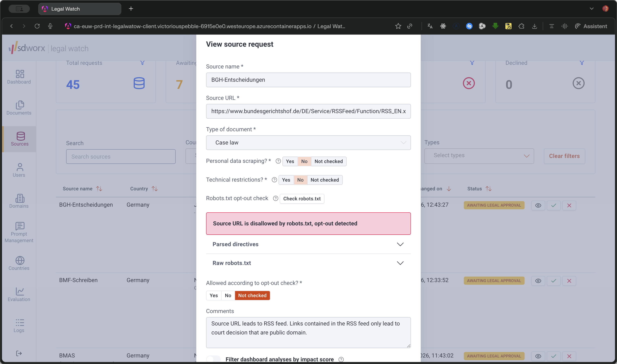Set Technical restrictions to Not checked
Screen dimensions: 617x364
click(x=325, y=180)
